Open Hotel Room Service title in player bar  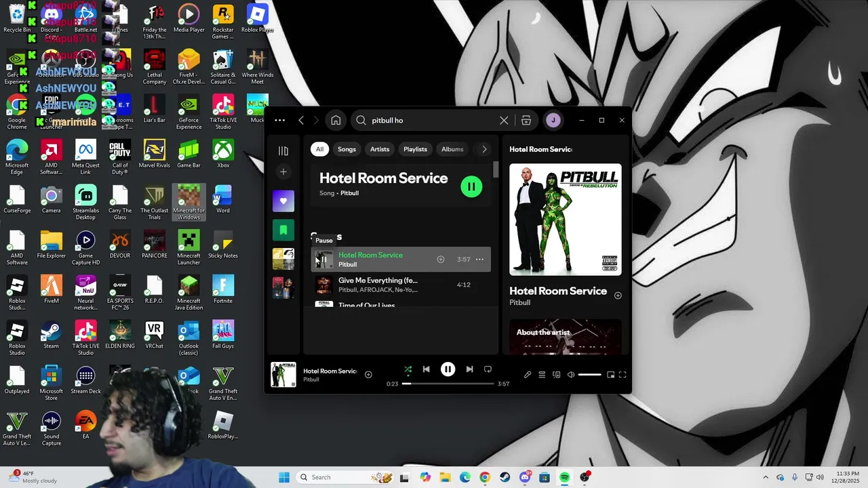coord(330,371)
